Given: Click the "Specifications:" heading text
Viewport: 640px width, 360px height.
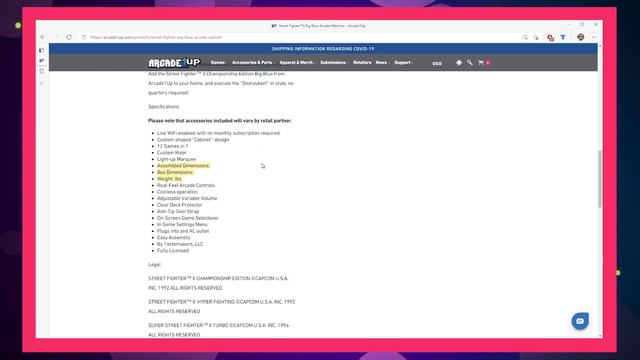Looking at the screenshot, I should pyautogui.click(x=164, y=107).
